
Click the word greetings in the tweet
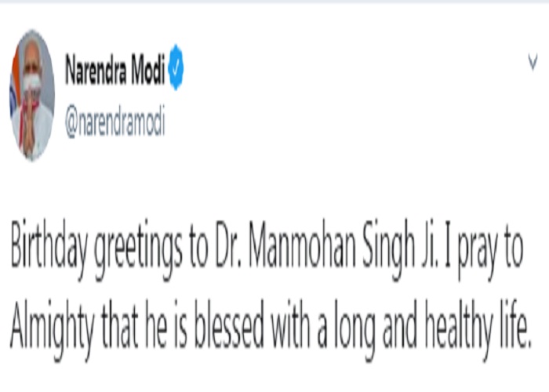pyautogui.click(x=138, y=251)
